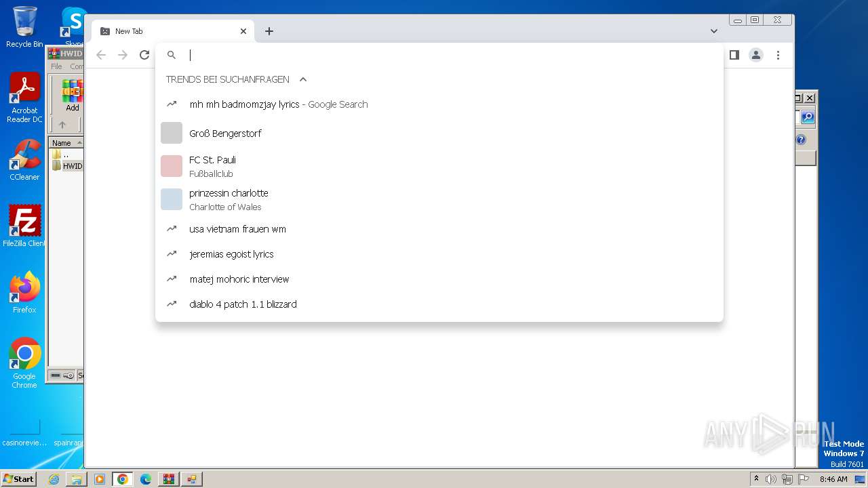This screenshot has height=488, width=868.
Task: Click the Groß Bengerstorf thumbnail image
Action: tap(172, 133)
